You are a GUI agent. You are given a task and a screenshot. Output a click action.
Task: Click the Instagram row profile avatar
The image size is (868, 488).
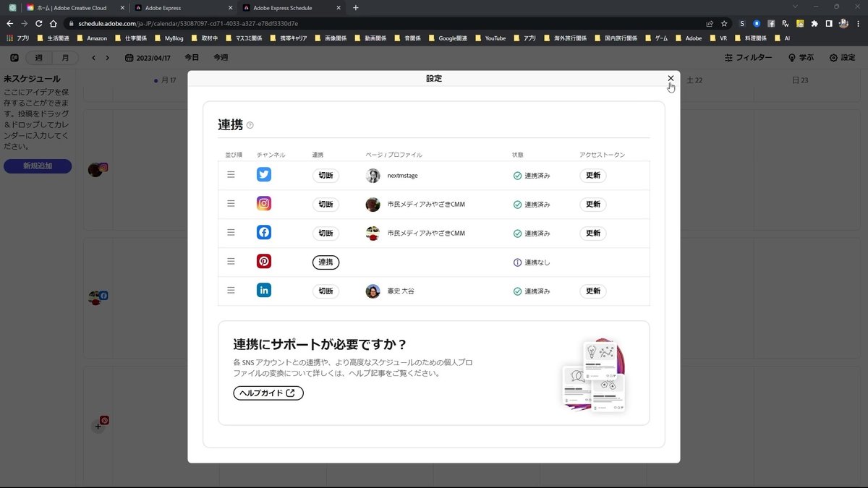[x=373, y=204]
